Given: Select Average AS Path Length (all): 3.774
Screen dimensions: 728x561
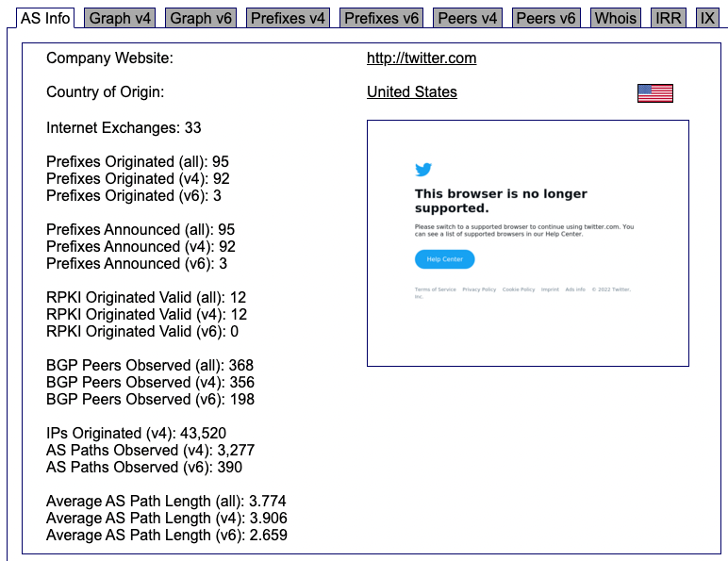Looking at the screenshot, I should [166, 501].
